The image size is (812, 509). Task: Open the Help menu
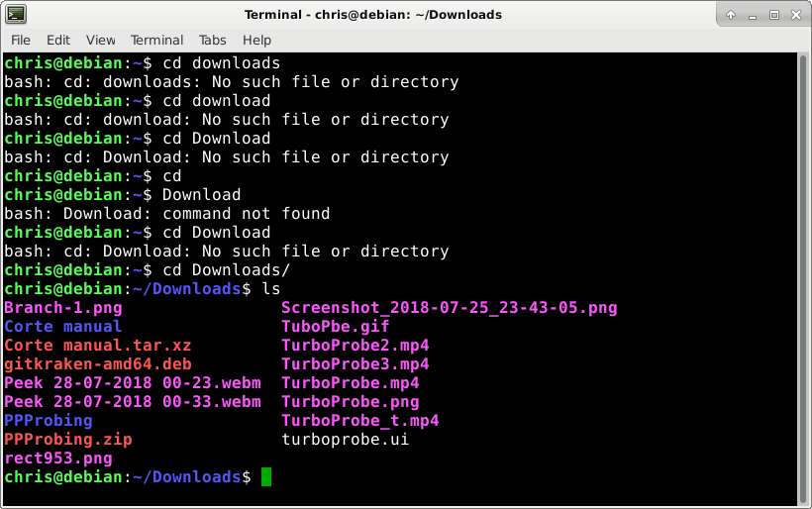tap(256, 40)
